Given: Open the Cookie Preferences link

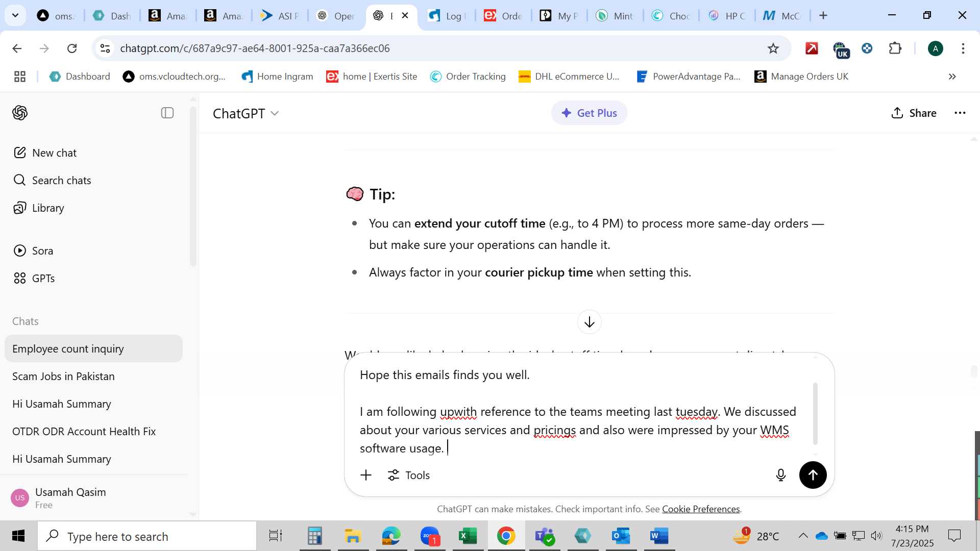Looking at the screenshot, I should (x=701, y=509).
